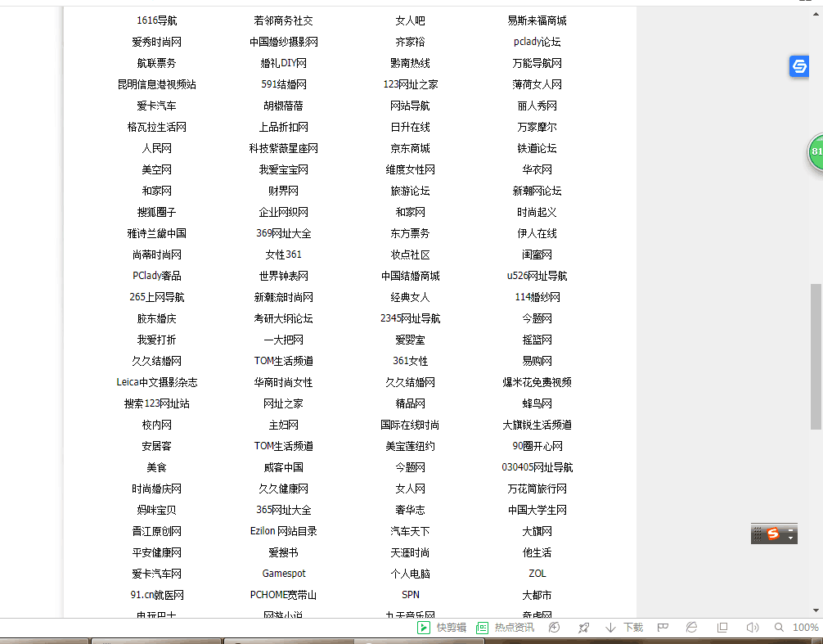This screenshot has width=823, height=644.
Task: Click the scrollbar down arrow
Action: (x=816, y=610)
